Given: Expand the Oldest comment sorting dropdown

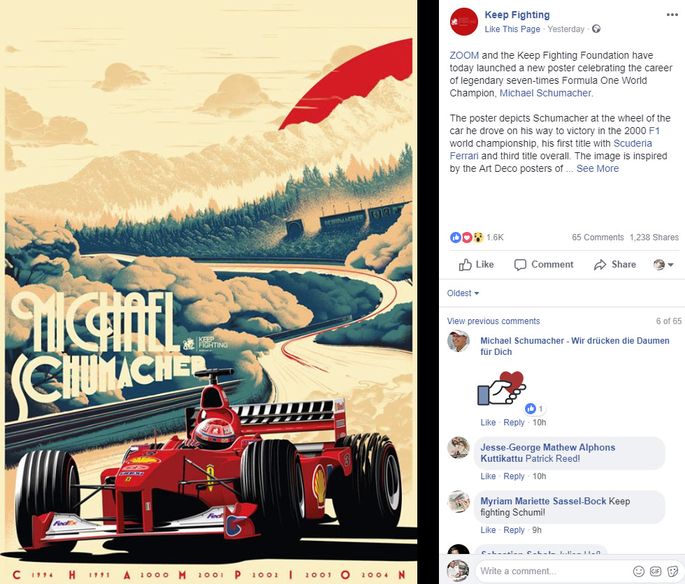Looking at the screenshot, I should pyautogui.click(x=463, y=293).
